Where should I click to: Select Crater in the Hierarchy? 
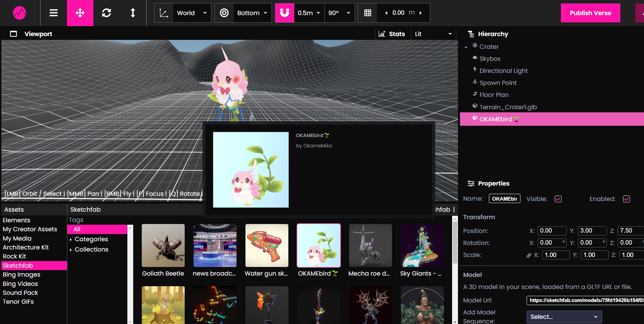point(489,47)
